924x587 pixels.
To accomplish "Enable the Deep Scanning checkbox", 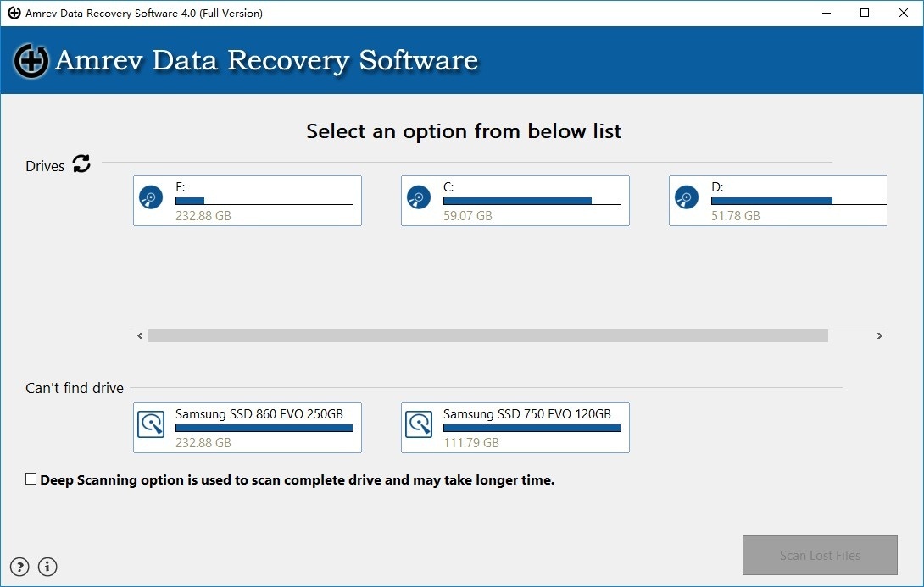I will pos(31,479).
